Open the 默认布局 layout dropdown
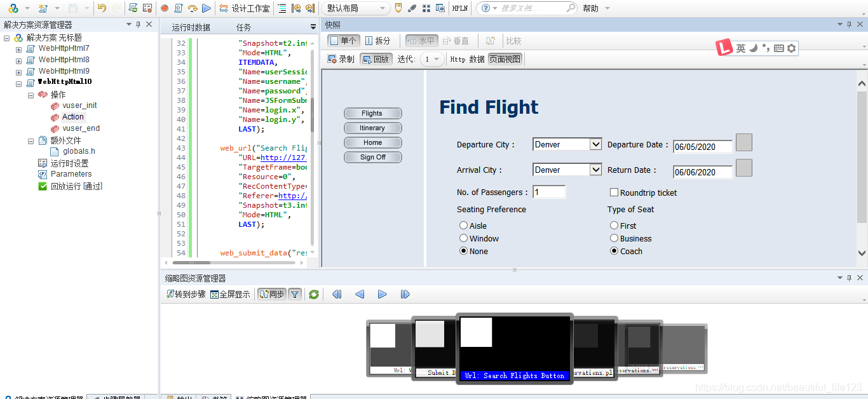The height and width of the screenshot is (399, 868). coord(355,8)
